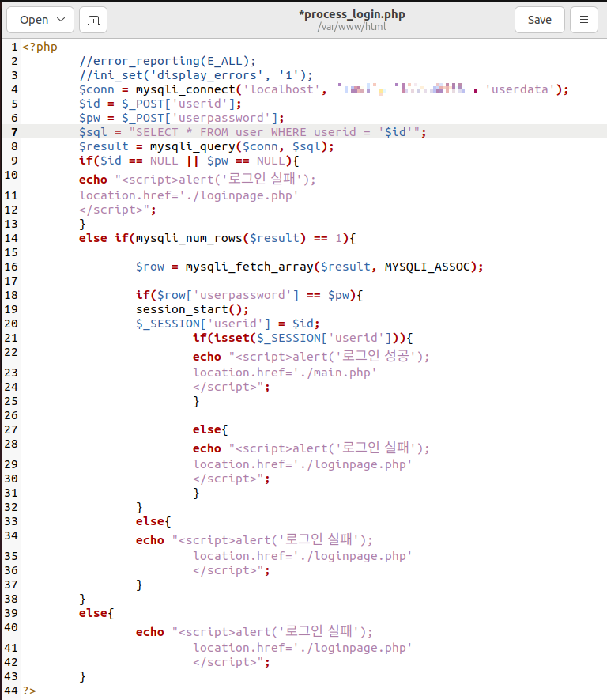Expand the Open dropdown arrow
This screenshot has height=700, width=607.
tap(61, 20)
